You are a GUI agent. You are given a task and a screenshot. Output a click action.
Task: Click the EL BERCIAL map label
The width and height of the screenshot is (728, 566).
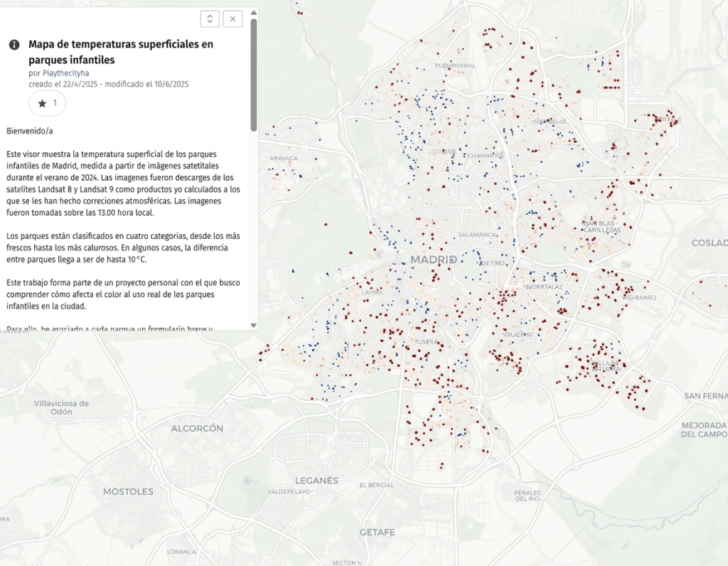pyautogui.click(x=377, y=485)
